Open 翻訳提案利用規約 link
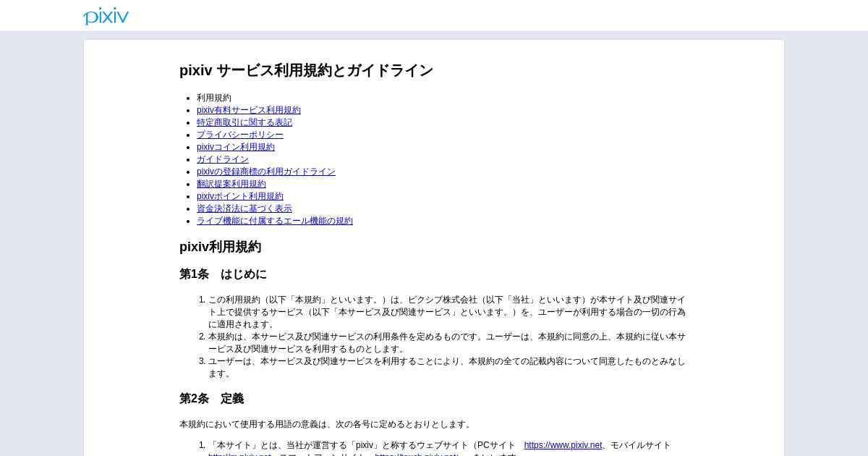Viewport: 868px width, 456px height. click(231, 184)
